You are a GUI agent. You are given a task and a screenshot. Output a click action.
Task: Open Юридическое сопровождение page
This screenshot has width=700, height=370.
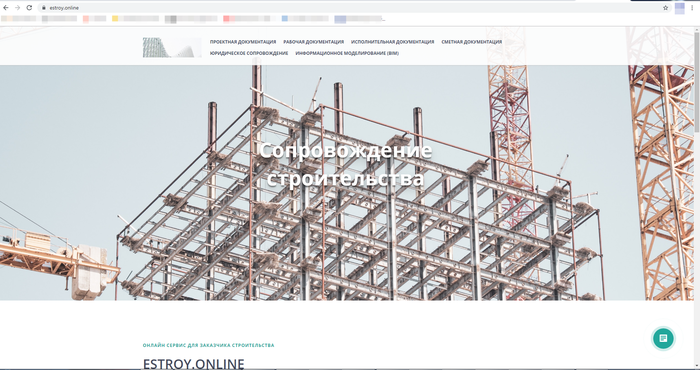coord(249,53)
